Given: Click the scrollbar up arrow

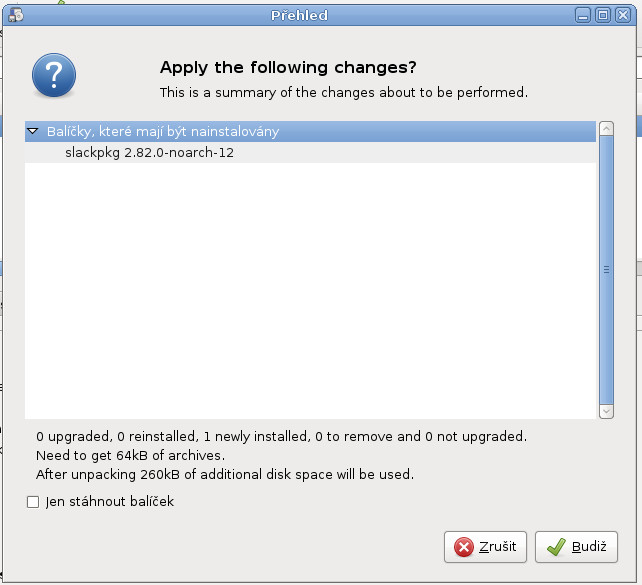Looking at the screenshot, I should click(606, 129).
